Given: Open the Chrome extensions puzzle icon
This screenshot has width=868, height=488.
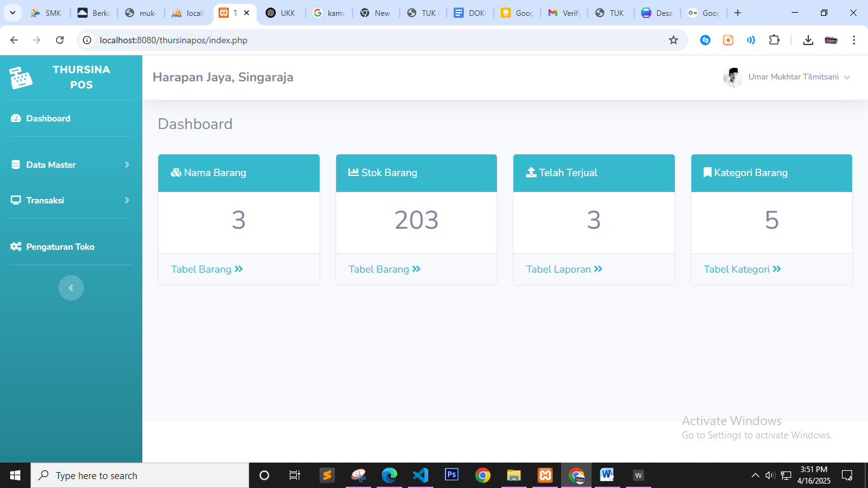Looking at the screenshot, I should click(774, 40).
